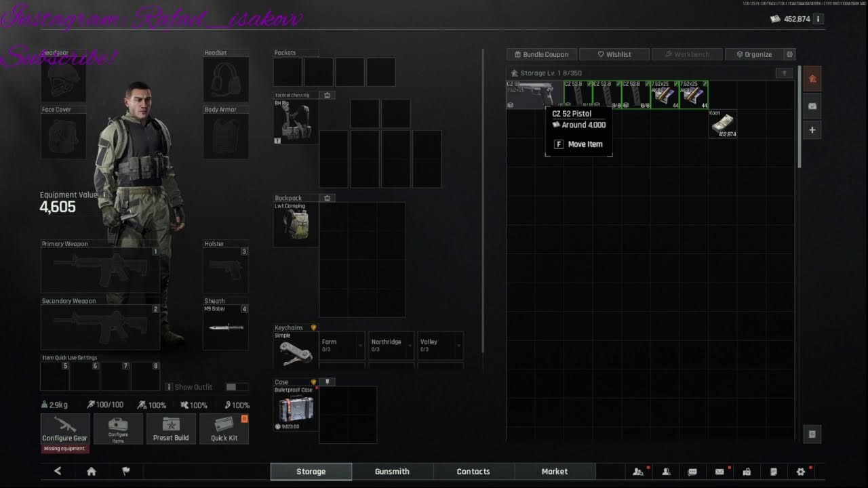Select the CZ 52 pistol in storage

534,95
